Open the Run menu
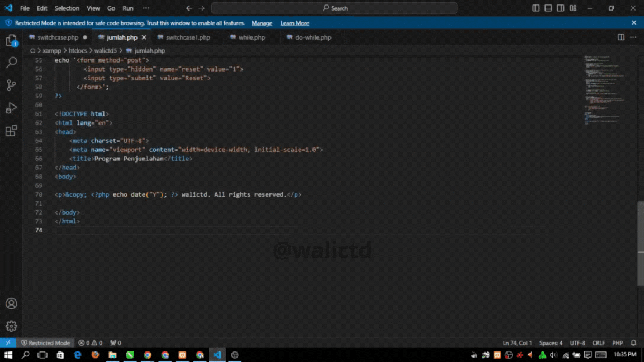Screen dimensions: 644x362 pos(127,8)
